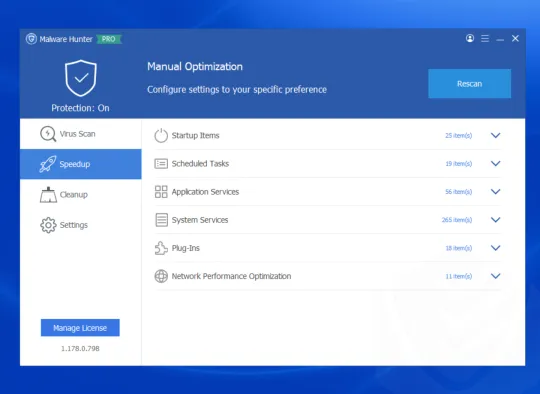The width and height of the screenshot is (540, 394).
Task: Expand the Startup Items chevron
Action: pyautogui.click(x=495, y=135)
